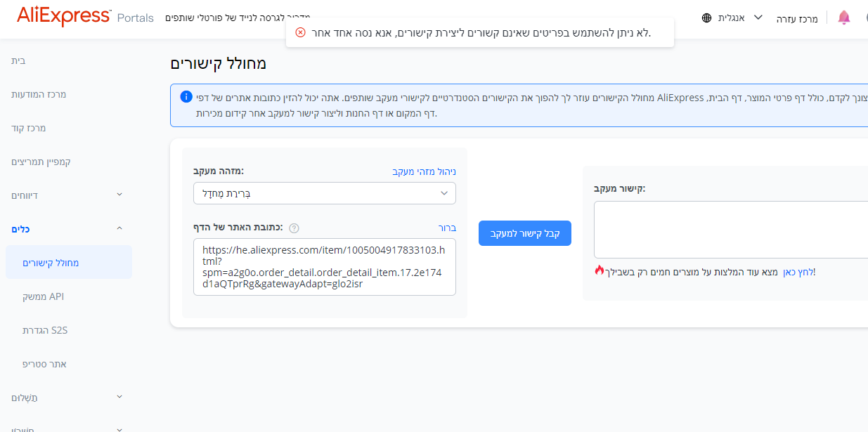Click the red error icon in the toast message

(x=301, y=32)
